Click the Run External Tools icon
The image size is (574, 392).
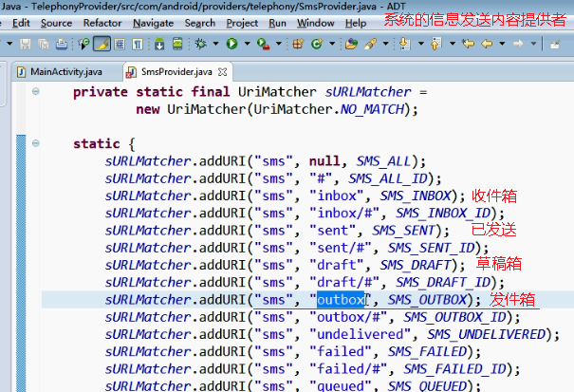click(x=263, y=44)
